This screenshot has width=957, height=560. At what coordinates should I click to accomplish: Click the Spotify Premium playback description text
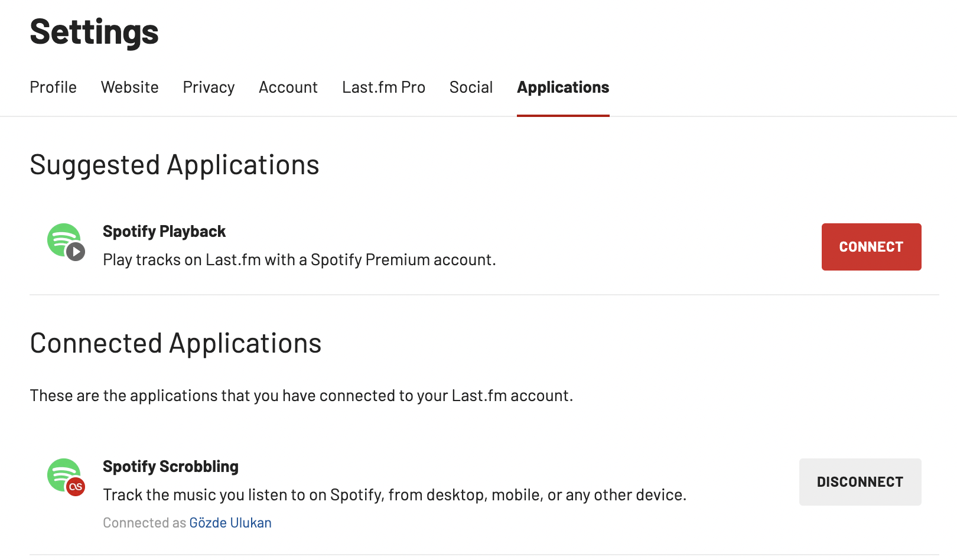299,260
